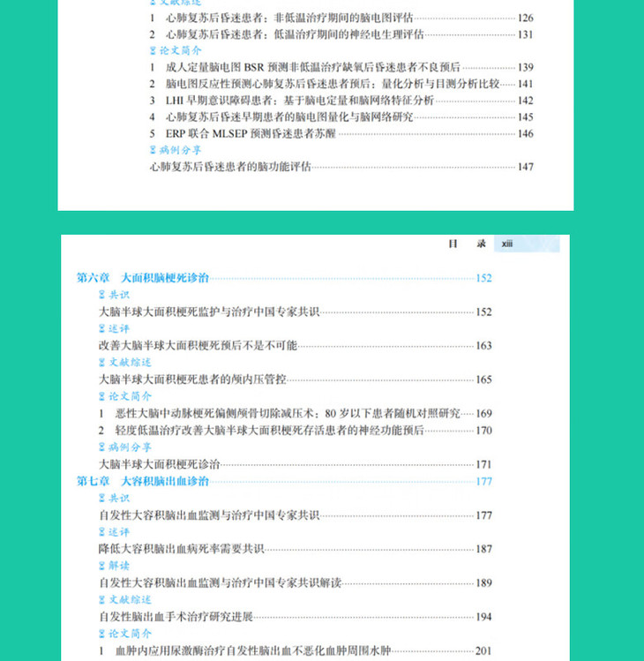This screenshot has width=644, height=661.
Task: Click the '文献综述' heading under chapter seven
Action: pyautogui.click(x=124, y=600)
